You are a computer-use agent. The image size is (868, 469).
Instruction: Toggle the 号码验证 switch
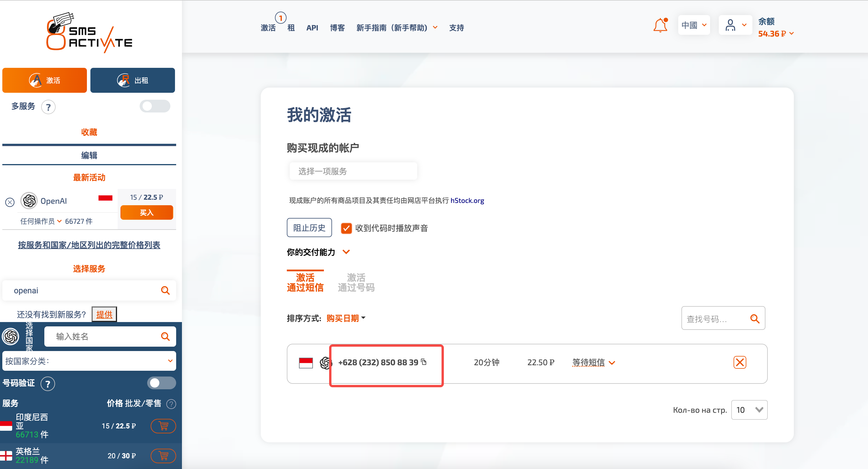[x=162, y=383]
